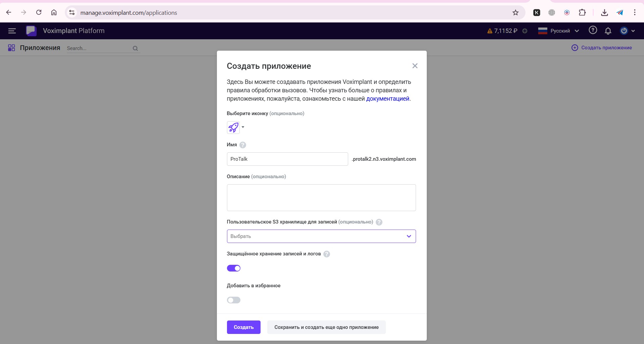Enable the Добавить в избранное toggle
Image resolution: width=644 pixels, height=344 pixels.
[234, 300]
